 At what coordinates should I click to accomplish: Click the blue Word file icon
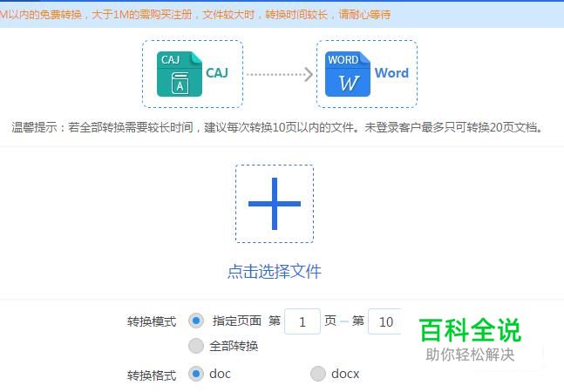[348, 74]
